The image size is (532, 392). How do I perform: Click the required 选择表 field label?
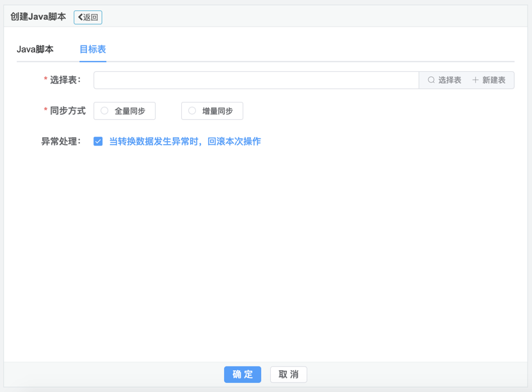coord(65,80)
